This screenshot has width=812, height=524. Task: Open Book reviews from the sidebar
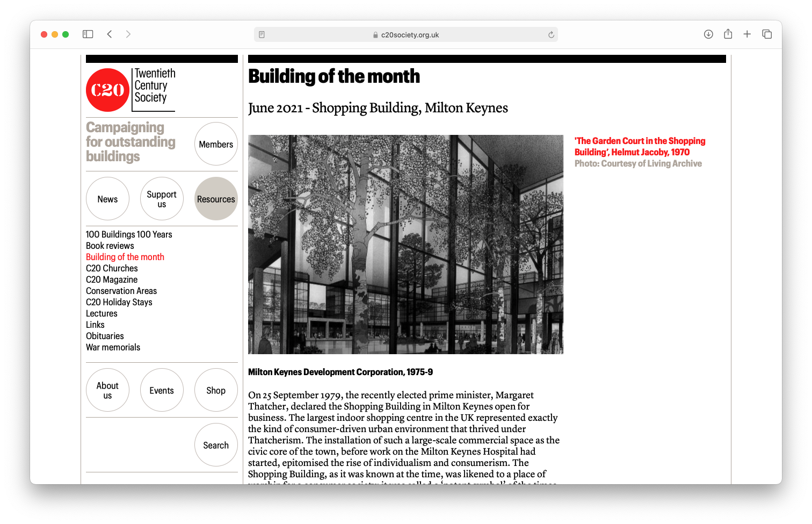[110, 246]
